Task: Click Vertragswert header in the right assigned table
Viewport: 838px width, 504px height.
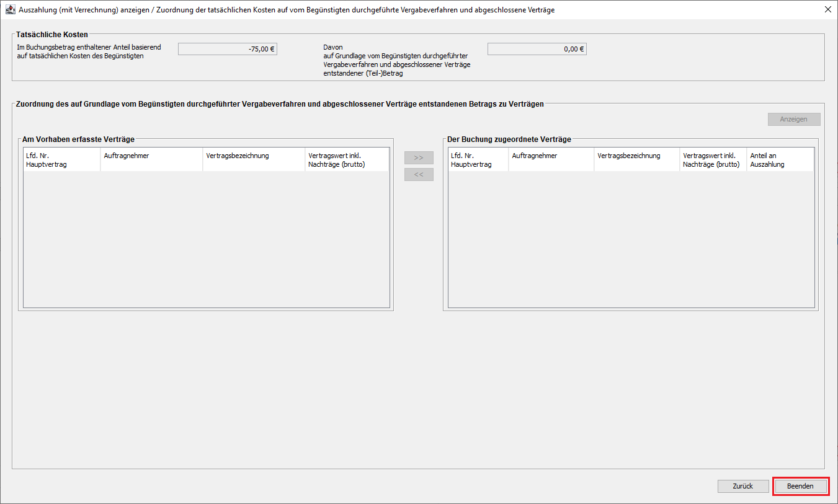Action: point(713,160)
